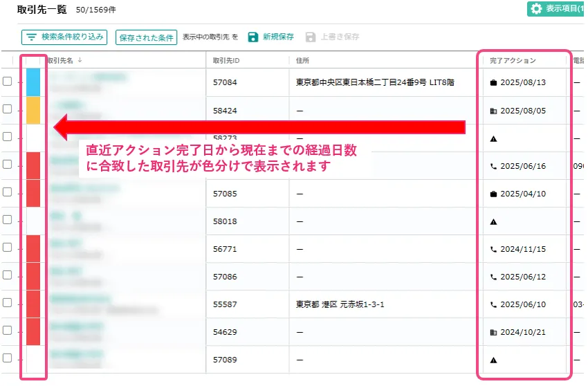Click the disabled 上書き保存 button
Viewport: 588px width, 386px height.
coord(332,37)
